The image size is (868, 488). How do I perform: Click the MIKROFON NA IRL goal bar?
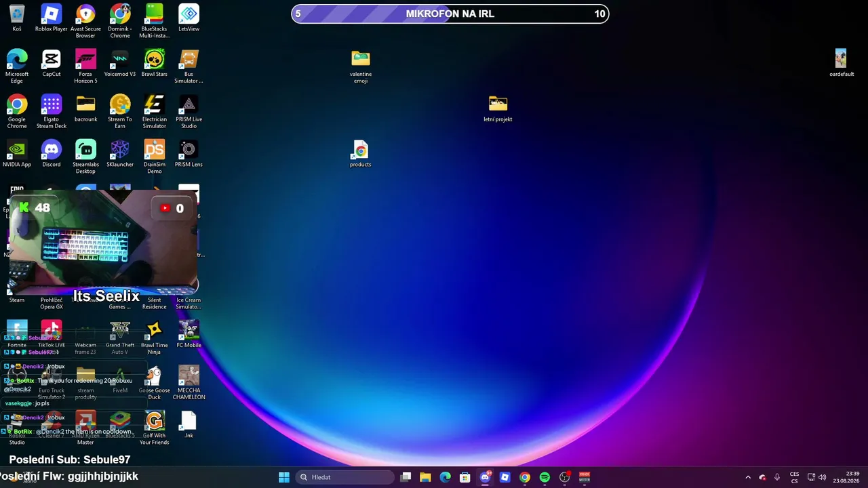(450, 14)
